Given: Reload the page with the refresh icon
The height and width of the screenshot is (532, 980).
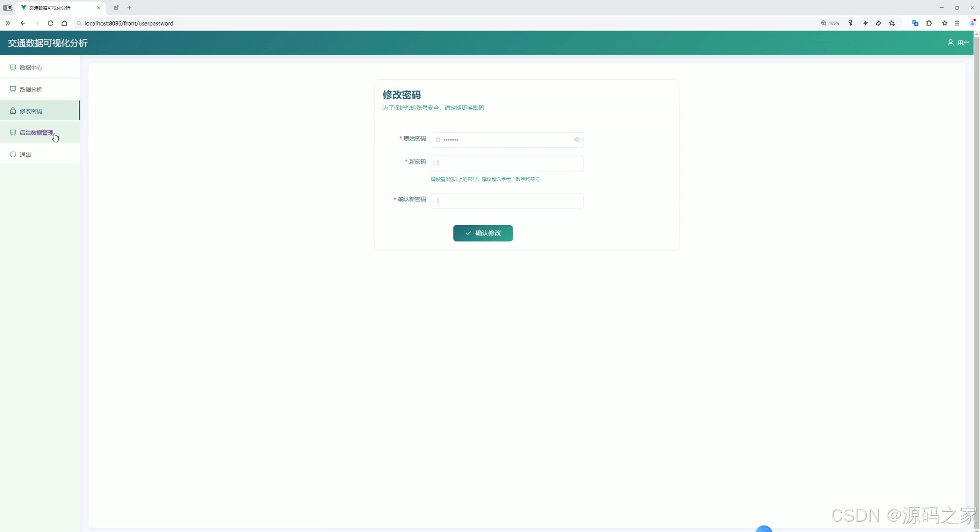Looking at the screenshot, I should pyautogui.click(x=50, y=23).
